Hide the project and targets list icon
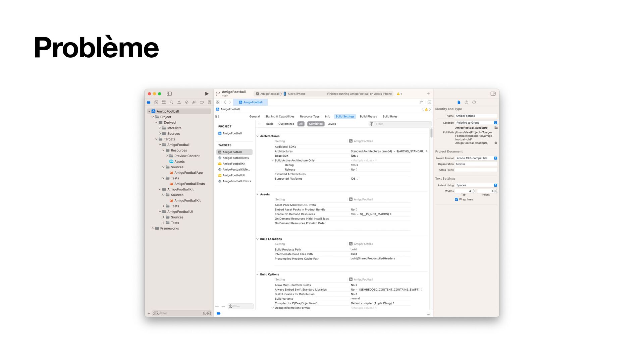Viewport: 644px width, 362px height. tap(217, 117)
